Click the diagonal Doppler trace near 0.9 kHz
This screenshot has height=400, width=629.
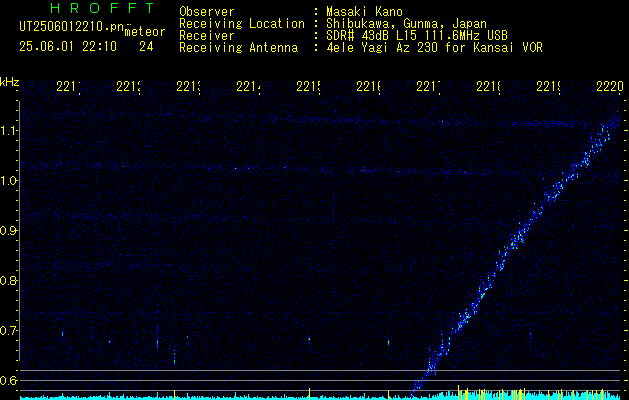521,233
